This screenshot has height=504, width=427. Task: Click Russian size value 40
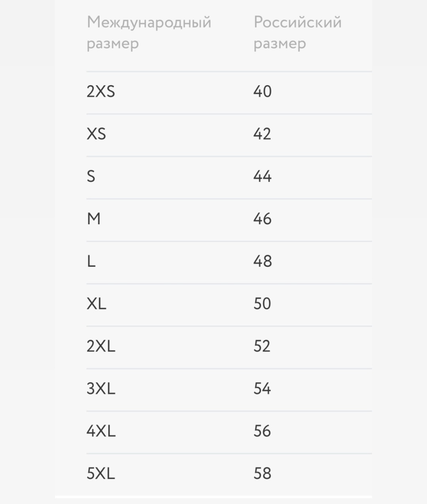(x=263, y=92)
